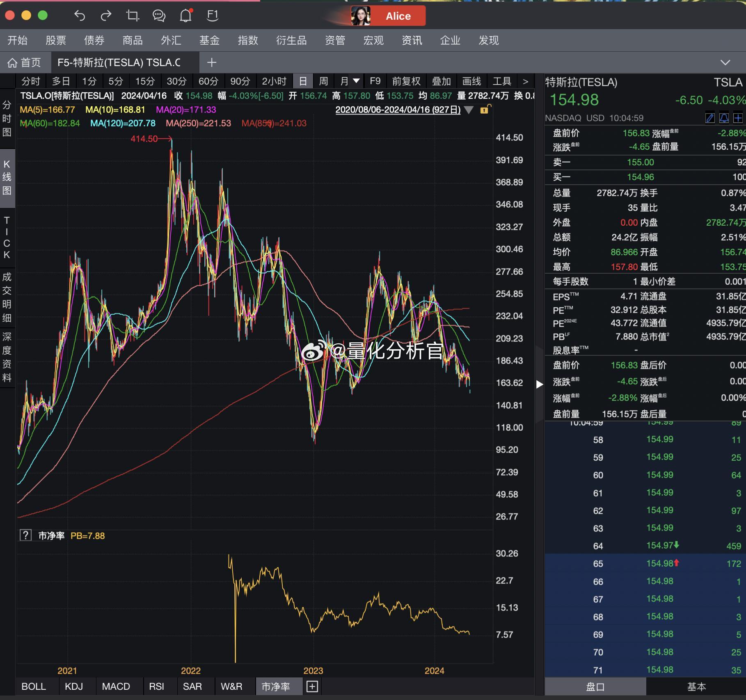Click the undo arrow icon
Screen dimensions: 746x700
click(x=80, y=16)
